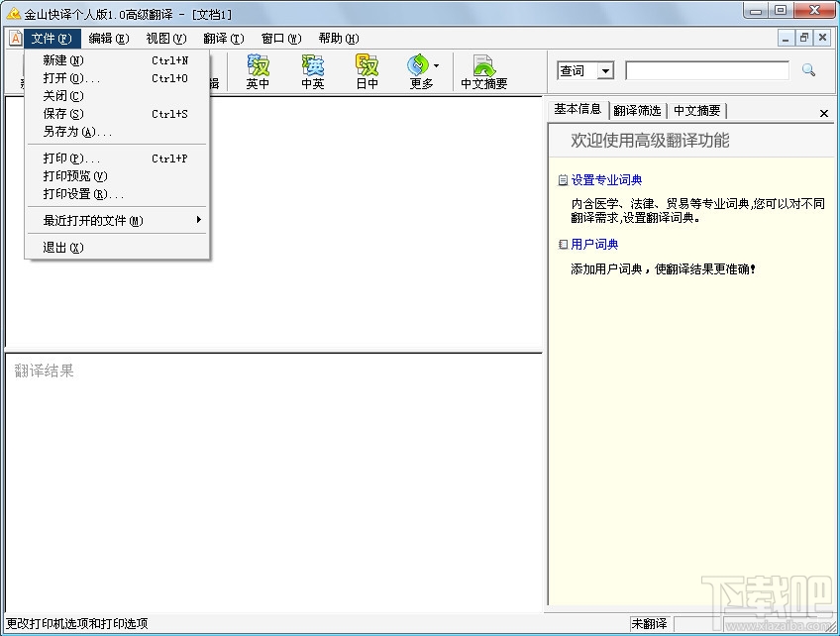The height and width of the screenshot is (636, 840).
Task: Click the app icon in the title bar
Action: click(14, 14)
